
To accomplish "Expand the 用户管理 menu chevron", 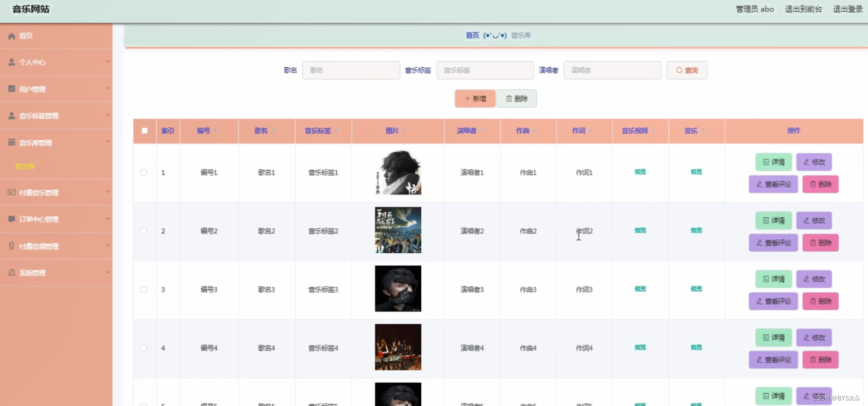I will (108, 88).
